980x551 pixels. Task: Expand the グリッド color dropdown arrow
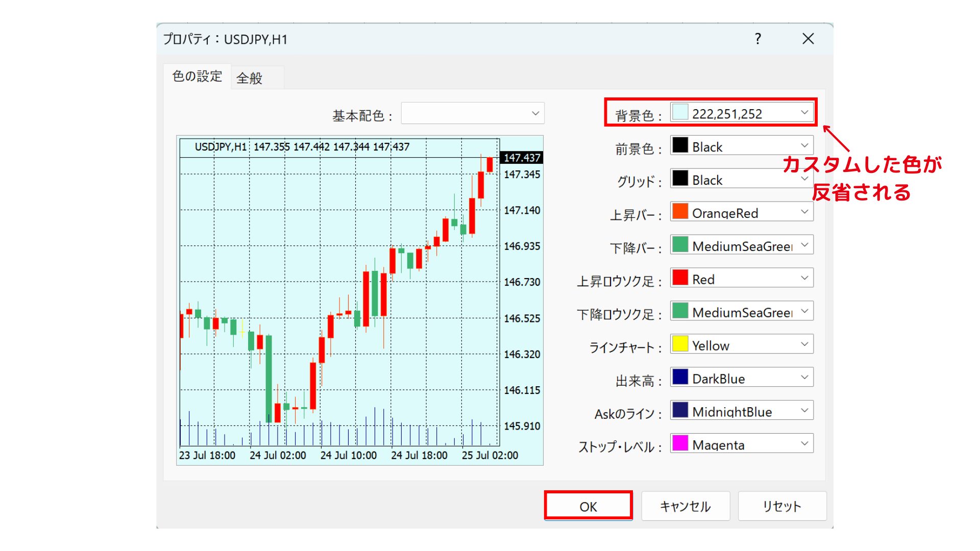tap(804, 179)
